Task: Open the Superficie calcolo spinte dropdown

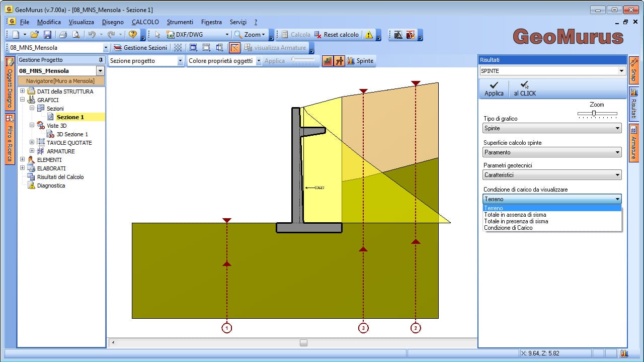Action: (552, 152)
